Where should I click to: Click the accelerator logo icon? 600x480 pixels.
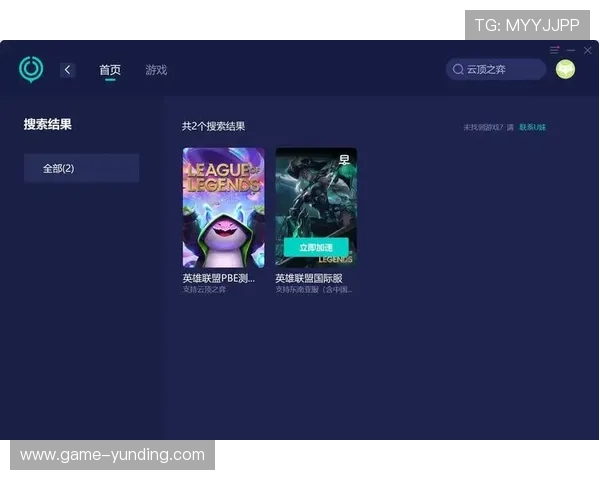31,69
